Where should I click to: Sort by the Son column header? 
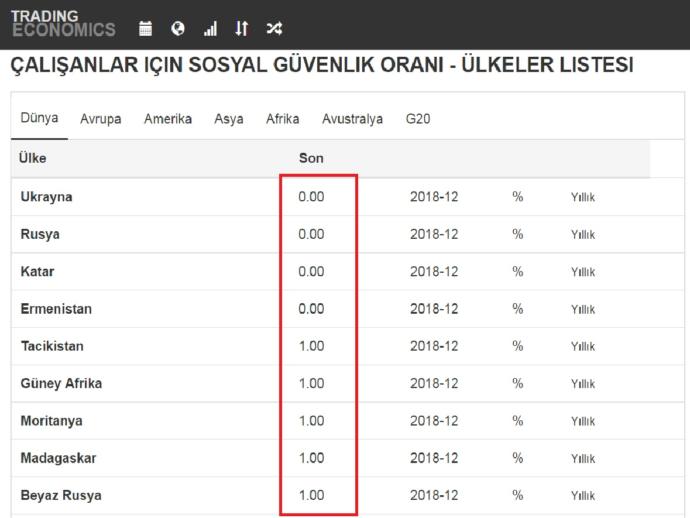[x=311, y=158]
